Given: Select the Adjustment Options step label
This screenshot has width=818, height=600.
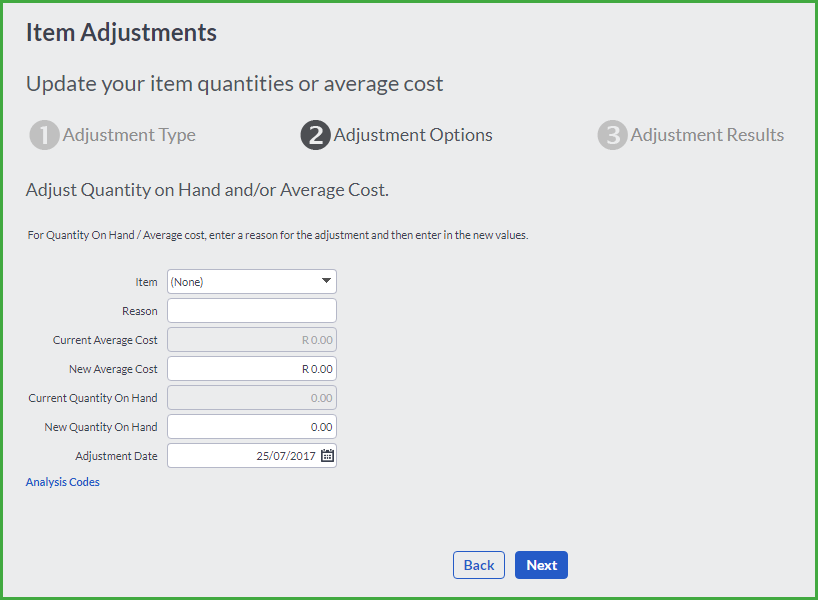Looking at the screenshot, I should pyautogui.click(x=413, y=135).
